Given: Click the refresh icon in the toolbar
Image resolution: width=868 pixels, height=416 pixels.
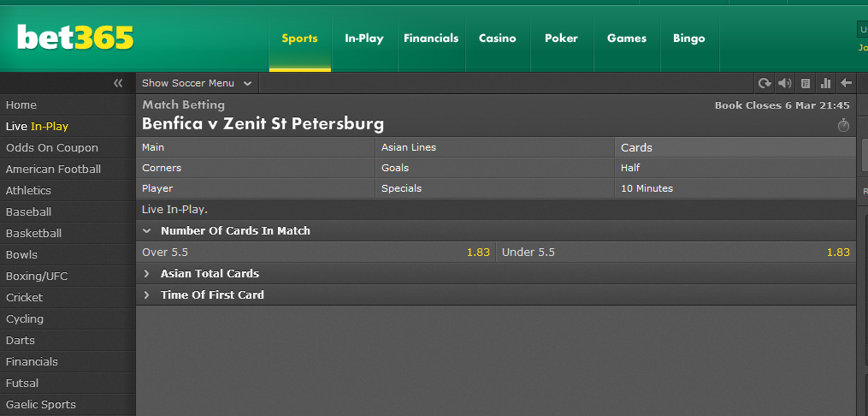Looking at the screenshot, I should 765,83.
